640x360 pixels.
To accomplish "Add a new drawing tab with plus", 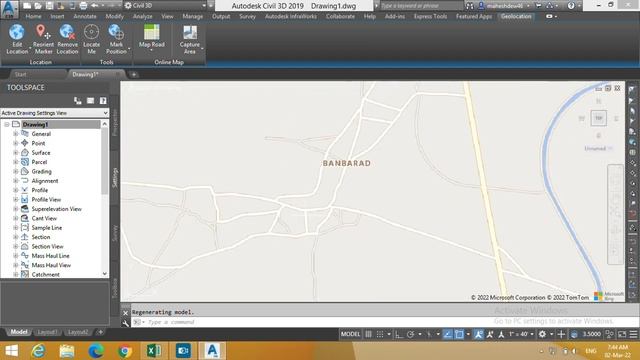I will coord(133,74).
